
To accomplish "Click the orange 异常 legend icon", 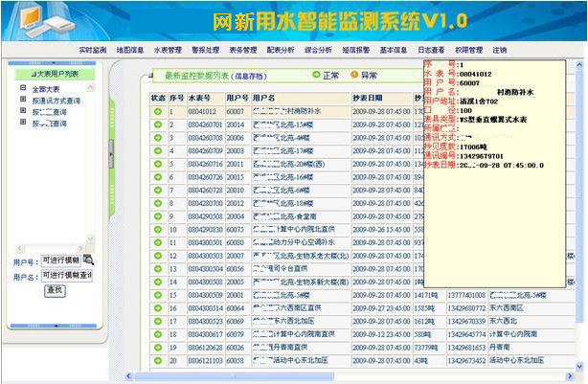I will click(x=354, y=75).
